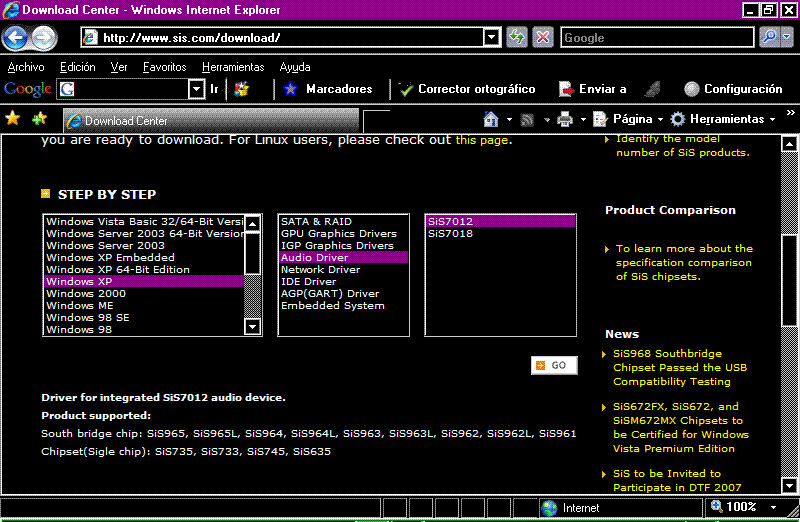The image size is (800, 522).
Task: Expand the command bar overflow chevron
Action: point(790,113)
